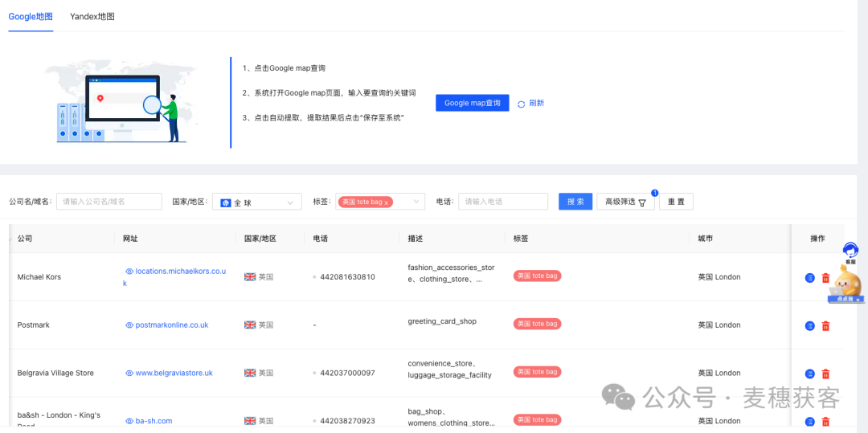Switch to the Google地图 tab

click(31, 16)
